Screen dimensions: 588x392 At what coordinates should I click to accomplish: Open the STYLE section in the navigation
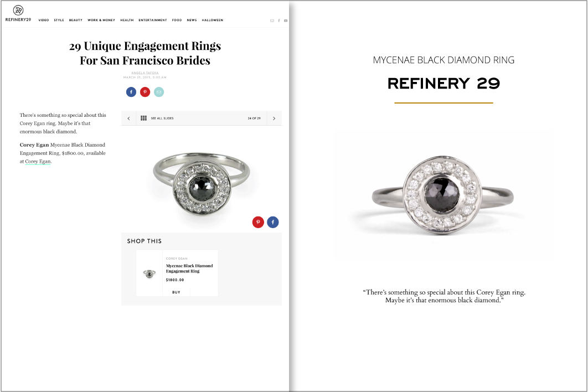pyautogui.click(x=58, y=20)
